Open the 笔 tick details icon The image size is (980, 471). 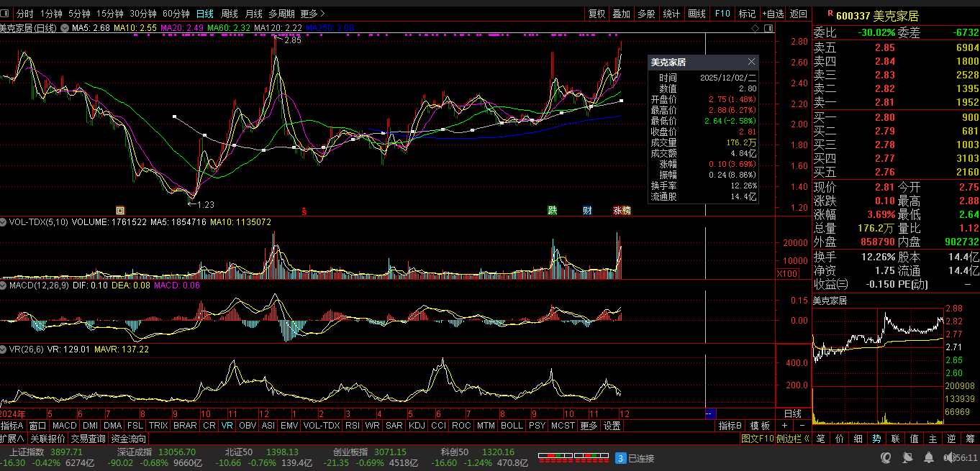pos(820,439)
